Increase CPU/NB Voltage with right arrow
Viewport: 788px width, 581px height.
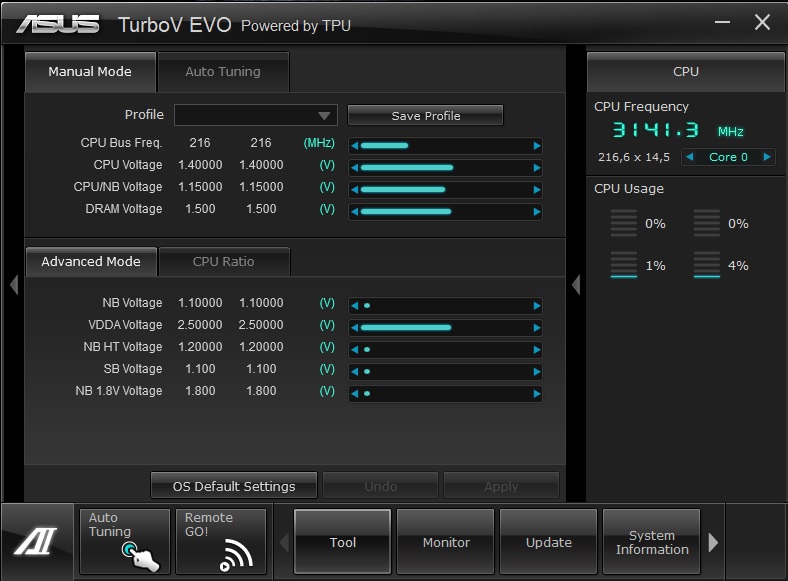536,189
